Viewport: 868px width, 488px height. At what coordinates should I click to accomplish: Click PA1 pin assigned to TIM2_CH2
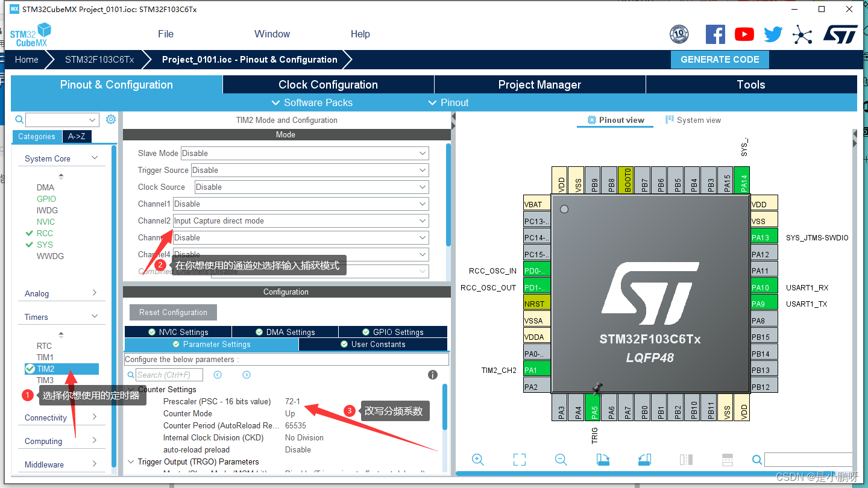pyautogui.click(x=537, y=370)
